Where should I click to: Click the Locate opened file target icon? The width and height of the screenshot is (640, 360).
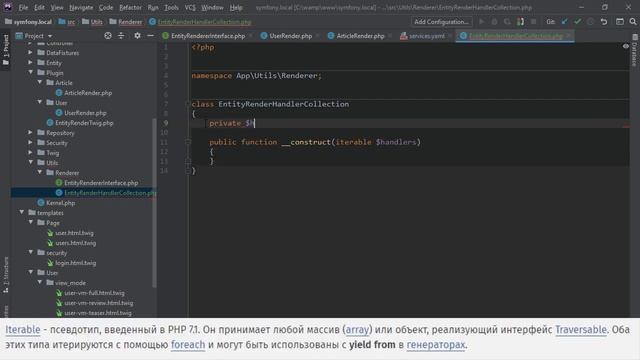(x=108, y=36)
